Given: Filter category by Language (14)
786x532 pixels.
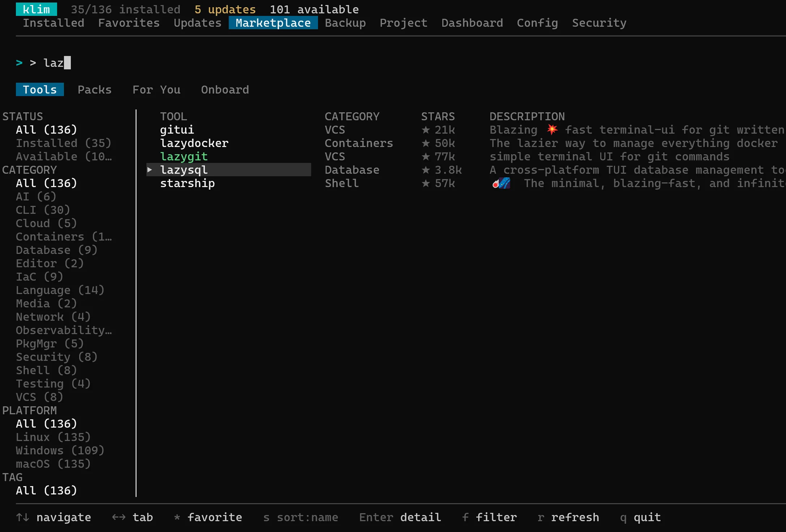Looking at the screenshot, I should tap(60, 290).
